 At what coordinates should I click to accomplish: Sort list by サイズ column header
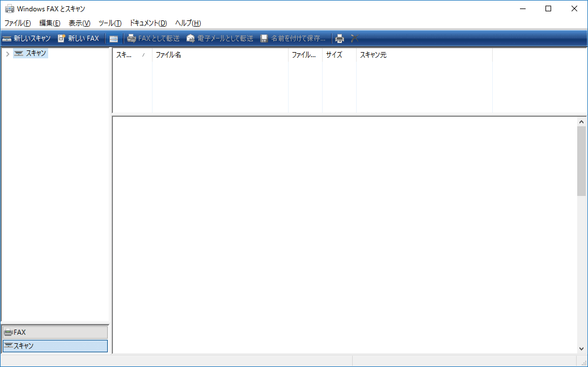coord(339,55)
